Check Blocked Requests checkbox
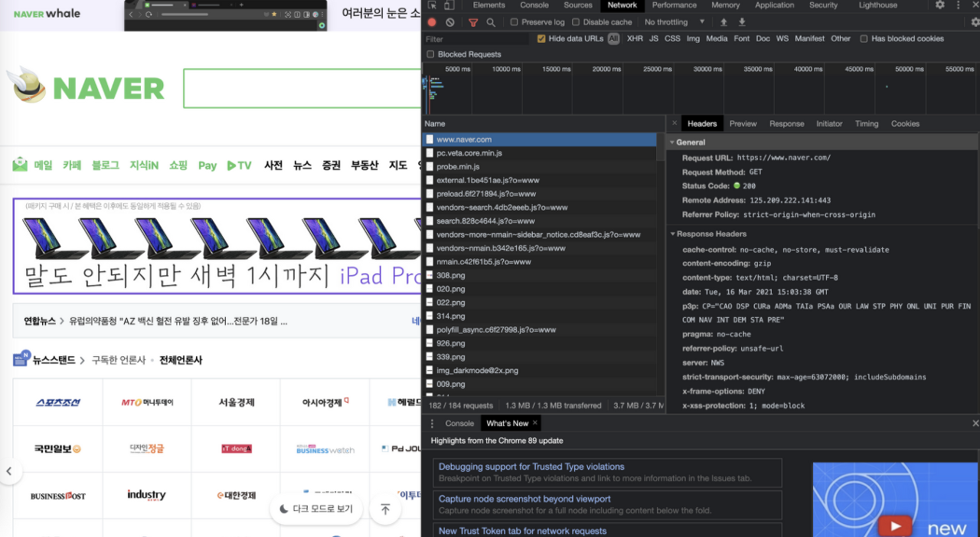The height and width of the screenshot is (537, 980). tap(430, 54)
